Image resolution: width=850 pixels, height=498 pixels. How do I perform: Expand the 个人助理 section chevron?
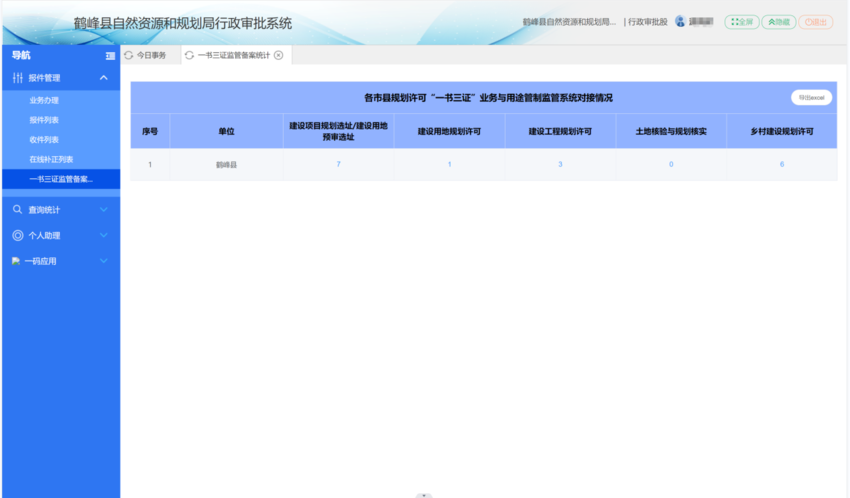(x=104, y=235)
